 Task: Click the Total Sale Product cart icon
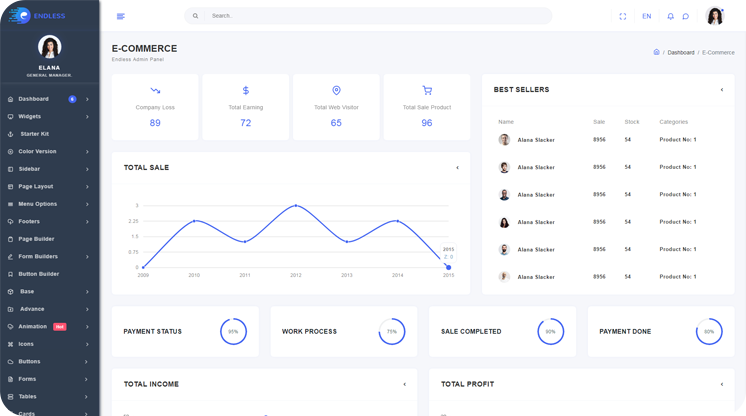427,90
